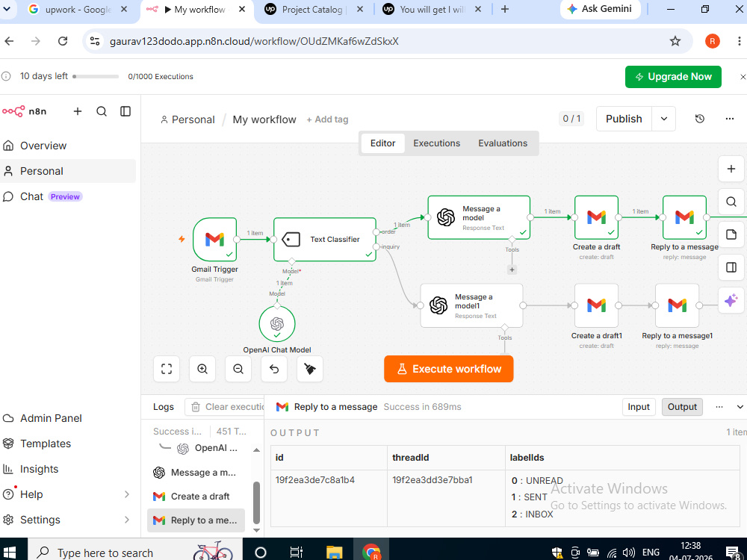Select the Text Classifier node
The width and height of the screenshot is (747, 560).
click(325, 240)
